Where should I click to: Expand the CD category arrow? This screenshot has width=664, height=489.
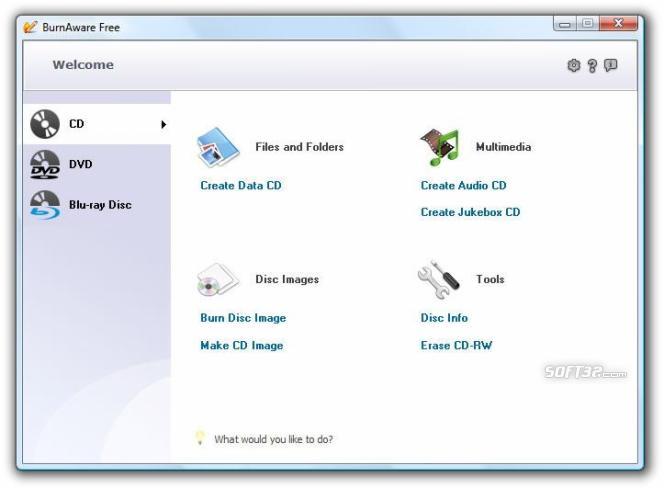(x=163, y=124)
